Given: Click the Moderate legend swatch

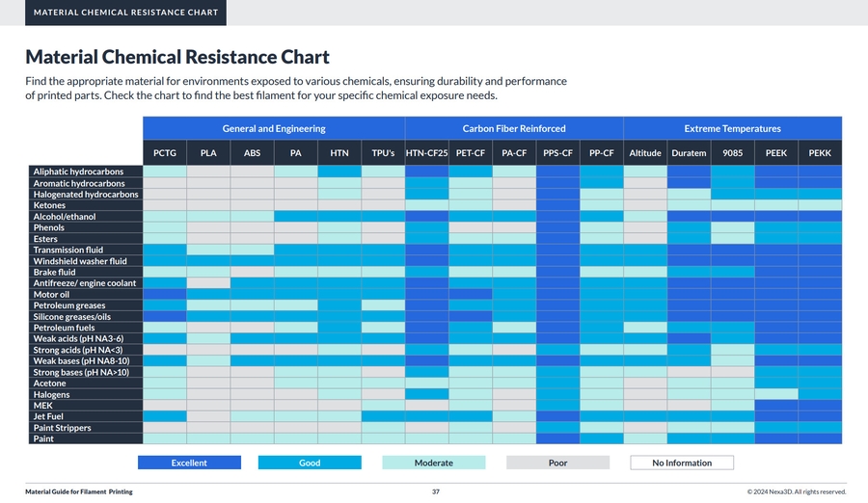Looking at the screenshot, I should click(x=433, y=463).
